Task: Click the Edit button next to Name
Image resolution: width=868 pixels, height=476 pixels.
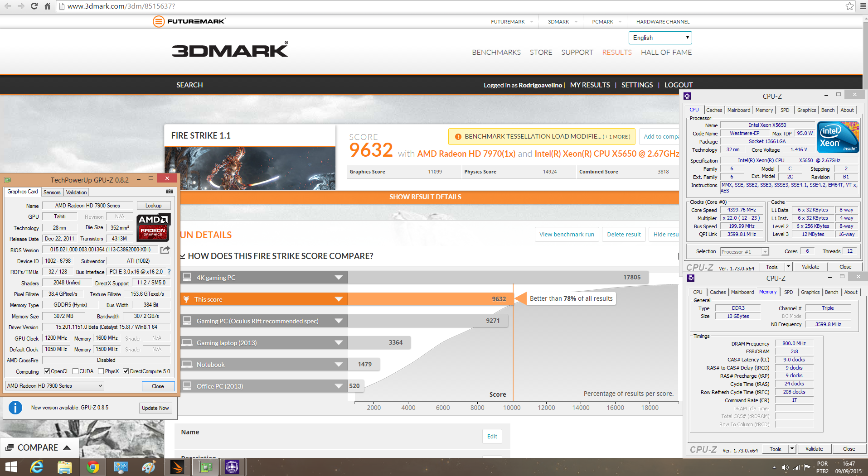Action: [492, 436]
